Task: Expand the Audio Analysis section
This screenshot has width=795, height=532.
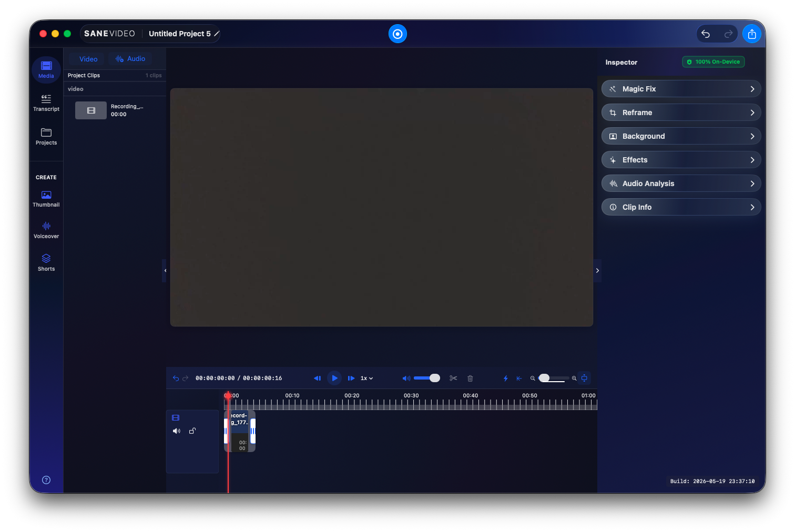Action: pyautogui.click(x=681, y=183)
